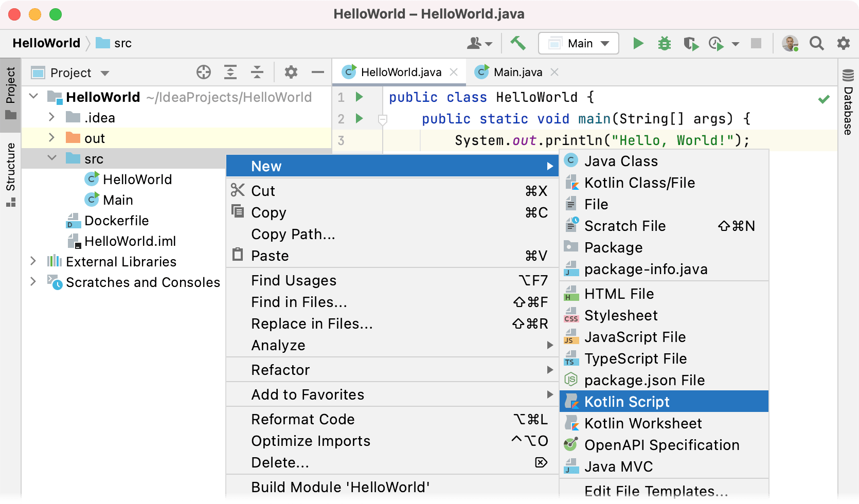Click the user avatar in the toolbar
The image size is (859, 504).
point(790,43)
